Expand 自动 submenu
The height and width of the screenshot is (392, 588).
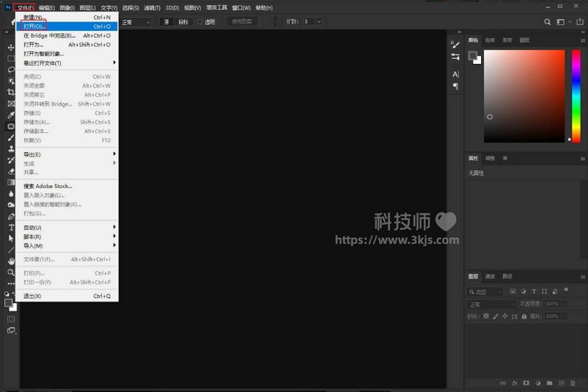coord(67,228)
